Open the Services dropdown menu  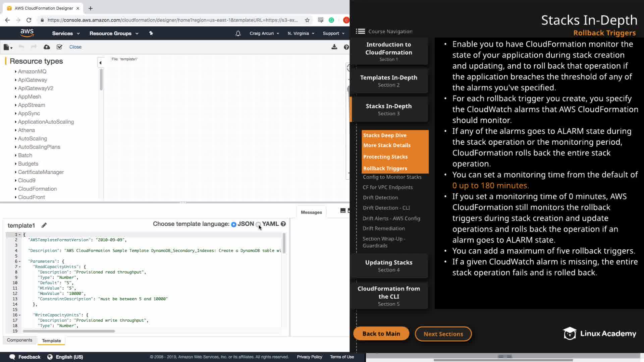coord(66,34)
